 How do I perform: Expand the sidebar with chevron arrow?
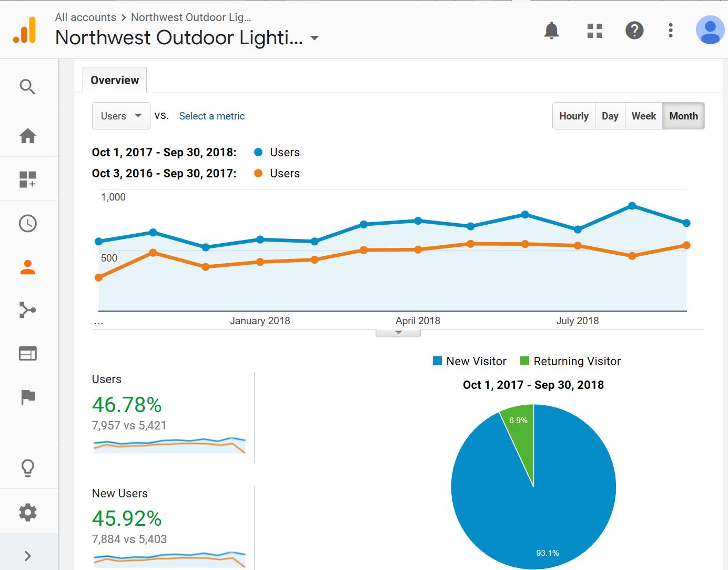click(27, 556)
